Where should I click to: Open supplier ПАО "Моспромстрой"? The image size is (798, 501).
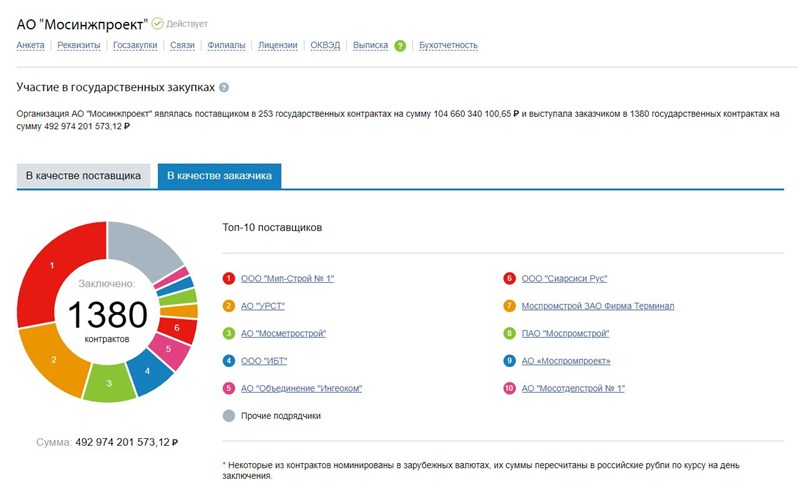point(565,333)
